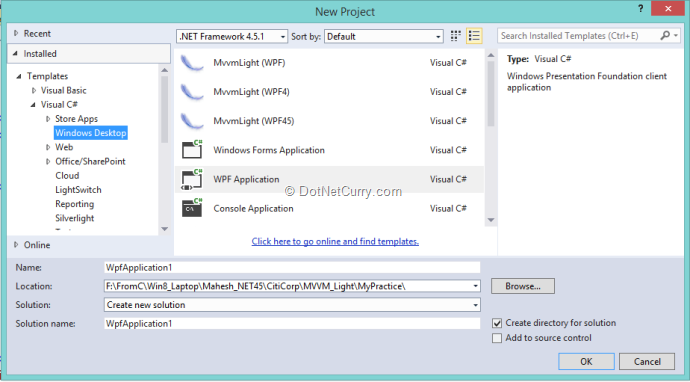
Task: Expand the Store Apps node
Action: pyautogui.click(x=48, y=119)
